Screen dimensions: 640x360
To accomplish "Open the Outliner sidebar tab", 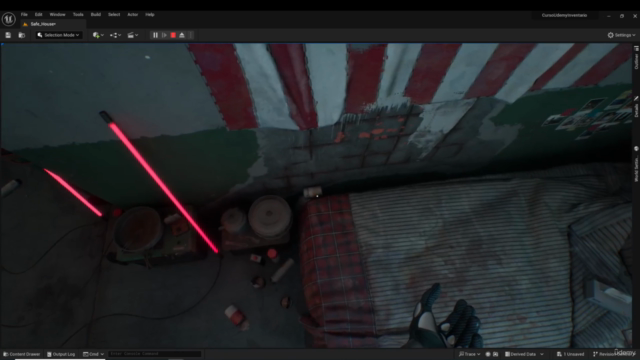I will [636, 58].
